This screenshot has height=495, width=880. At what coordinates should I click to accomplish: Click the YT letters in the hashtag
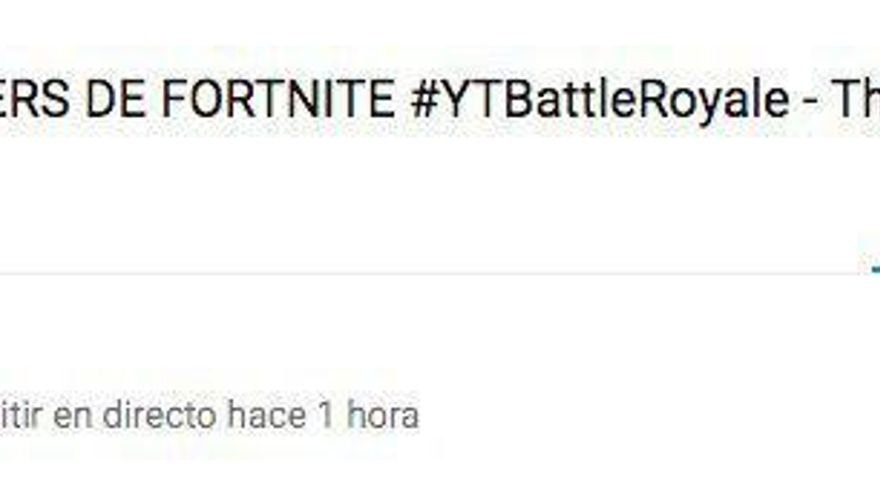(x=471, y=99)
